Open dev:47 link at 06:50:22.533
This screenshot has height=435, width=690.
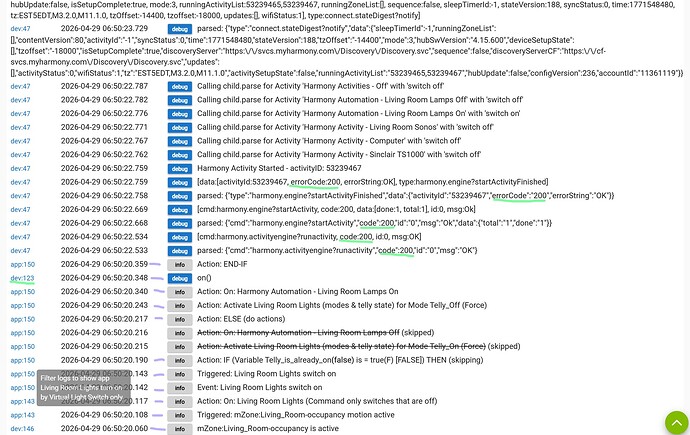click(20, 250)
